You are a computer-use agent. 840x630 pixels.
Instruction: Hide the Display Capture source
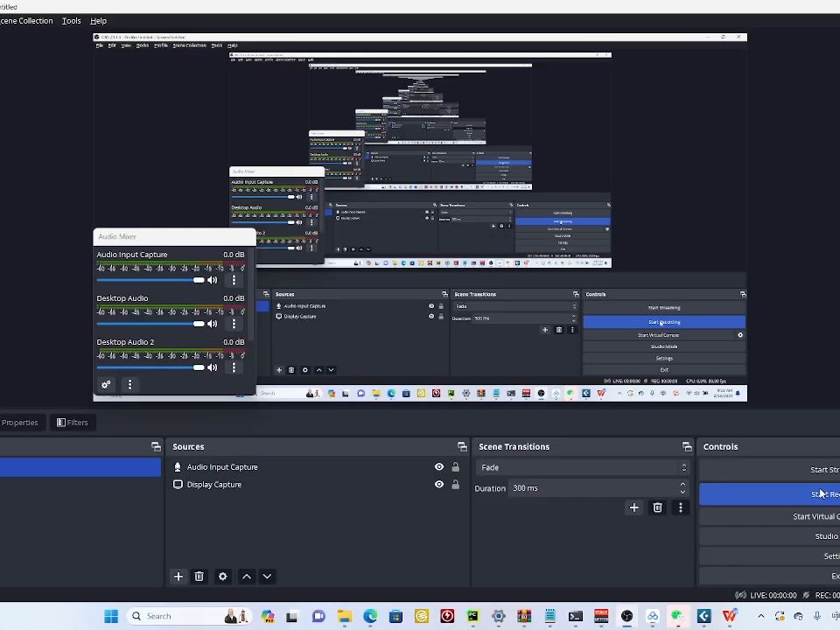(x=438, y=484)
